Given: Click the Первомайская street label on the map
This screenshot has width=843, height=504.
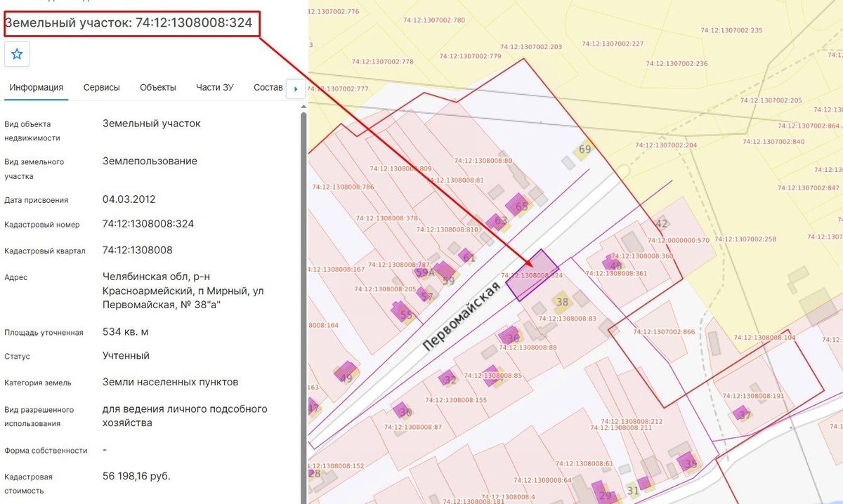Looking at the screenshot, I should pos(461,317).
